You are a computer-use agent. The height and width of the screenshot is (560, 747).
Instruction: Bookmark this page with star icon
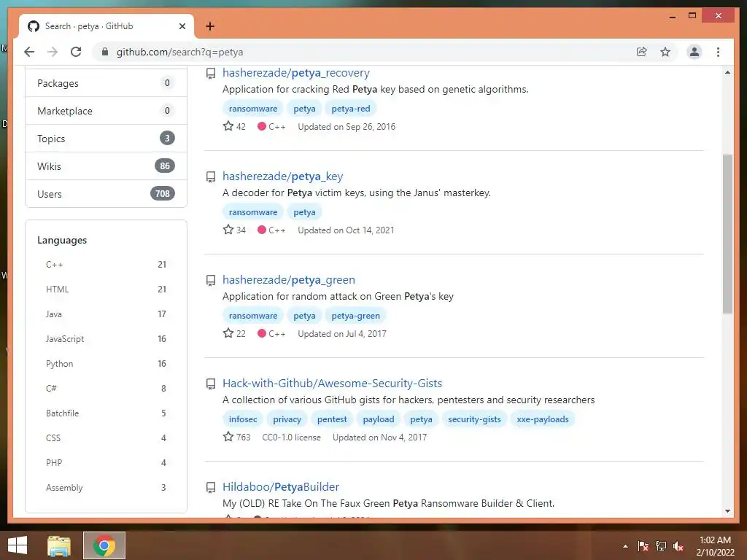pyautogui.click(x=665, y=52)
